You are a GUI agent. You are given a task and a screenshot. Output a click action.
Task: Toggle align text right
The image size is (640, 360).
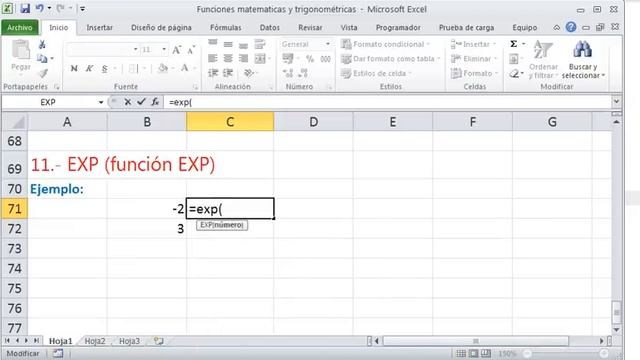(x=243, y=59)
